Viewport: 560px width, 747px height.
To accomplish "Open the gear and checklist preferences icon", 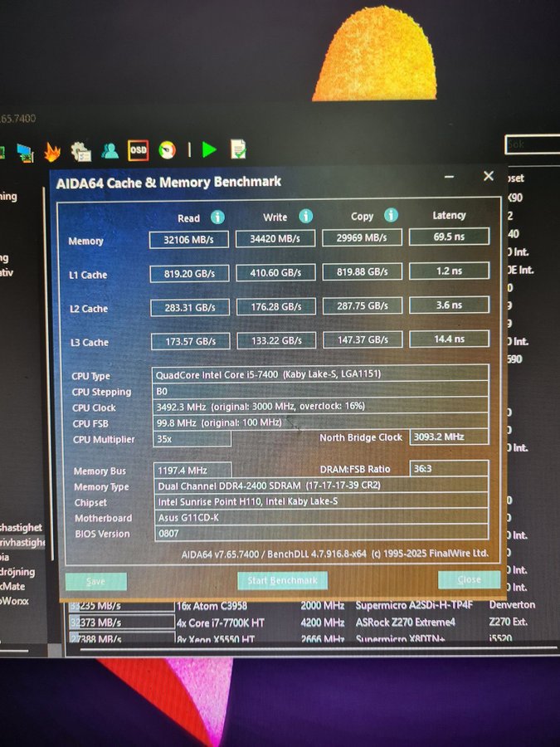I will tap(81, 152).
